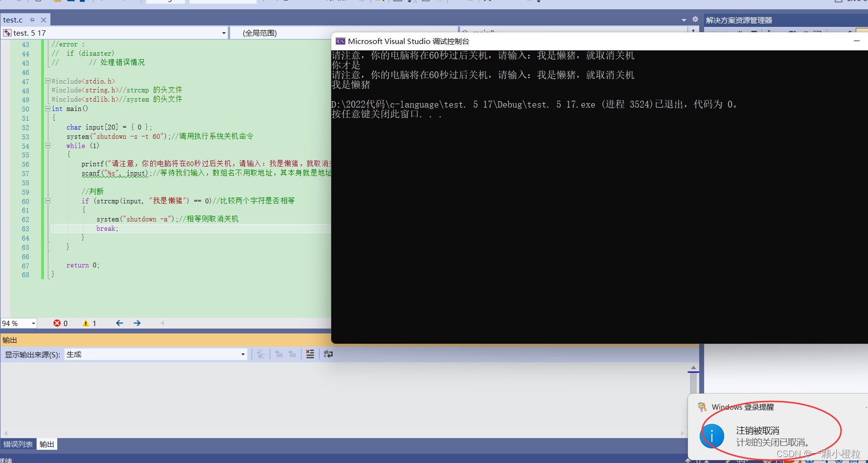Click line number 53 in the gutter
This screenshot has width=868, height=463.
(25, 137)
